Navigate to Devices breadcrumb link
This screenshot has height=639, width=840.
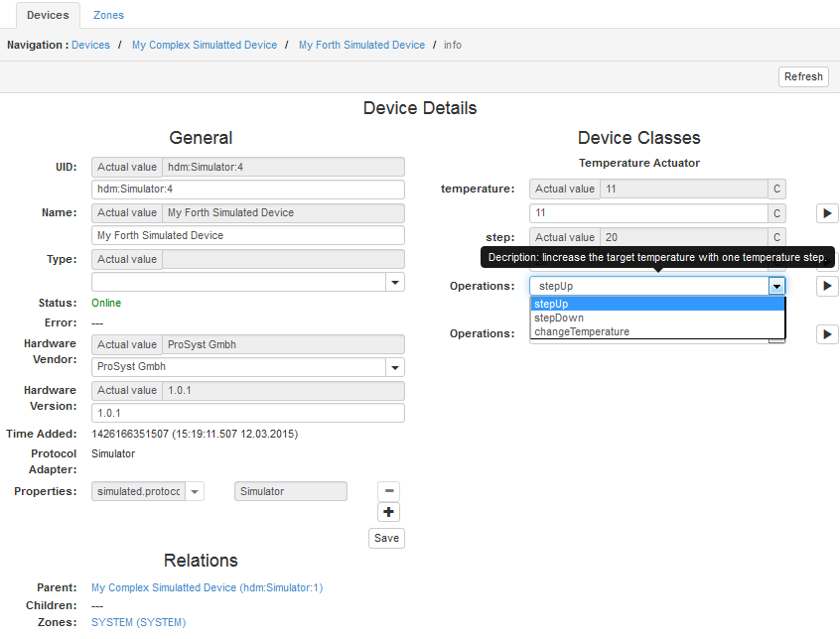pos(90,45)
